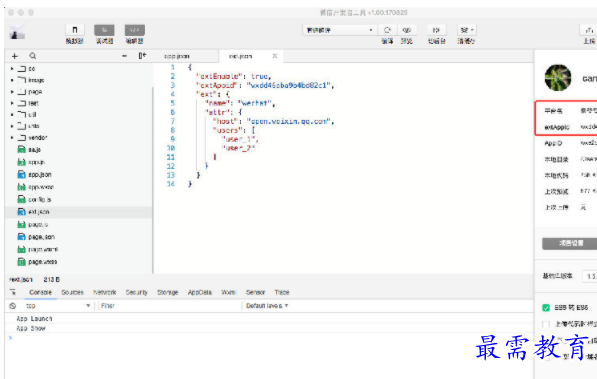Open the compile mode dropdown
Screen dimensions: 597x379
point(339,30)
